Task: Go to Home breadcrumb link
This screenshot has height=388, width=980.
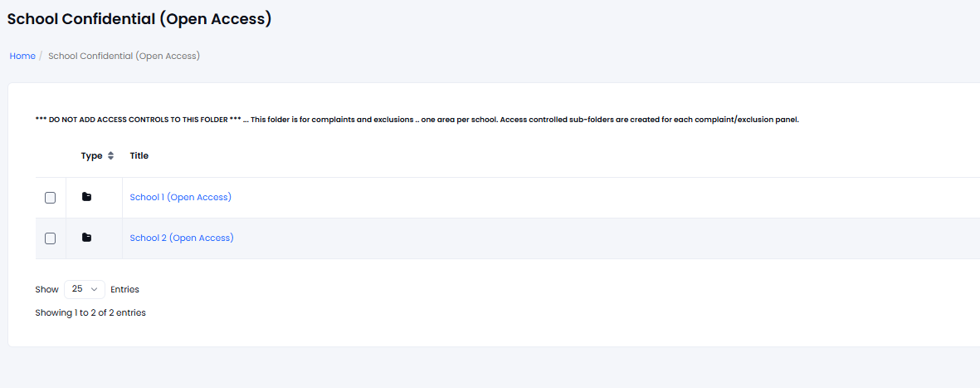Action: pos(22,56)
